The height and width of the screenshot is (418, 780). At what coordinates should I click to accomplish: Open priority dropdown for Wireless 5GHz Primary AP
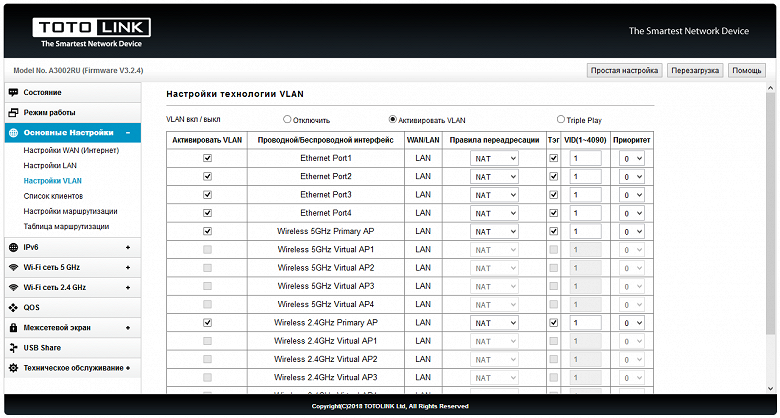pyautogui.click(x=632, y=232)
